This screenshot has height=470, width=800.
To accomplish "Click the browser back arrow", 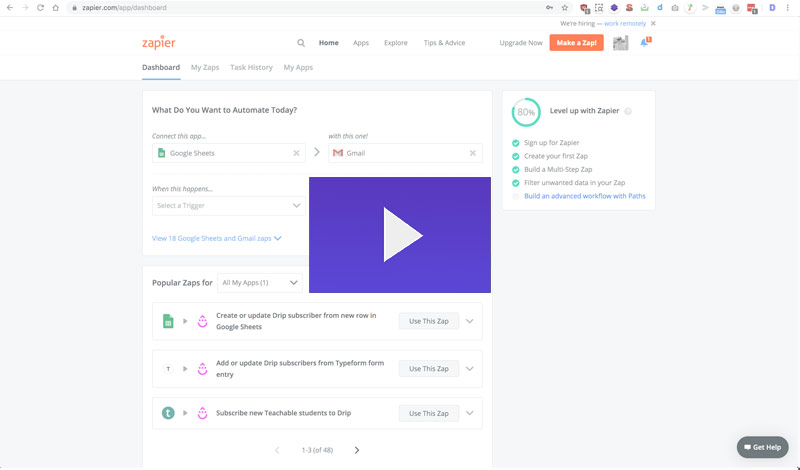I will click(x=10, y=8).
